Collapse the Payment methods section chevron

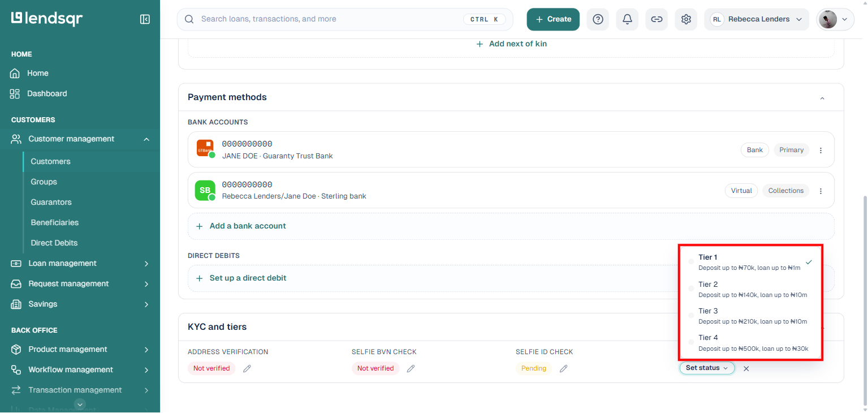(822, 98)
